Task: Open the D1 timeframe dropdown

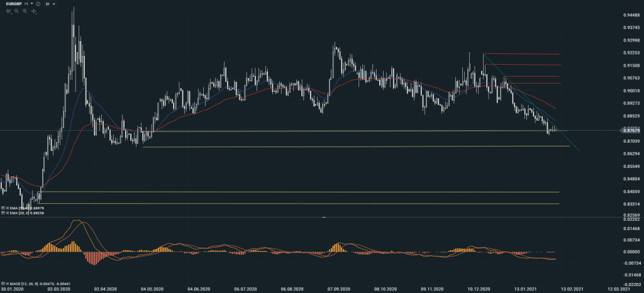Action: (x=50, y=4)
